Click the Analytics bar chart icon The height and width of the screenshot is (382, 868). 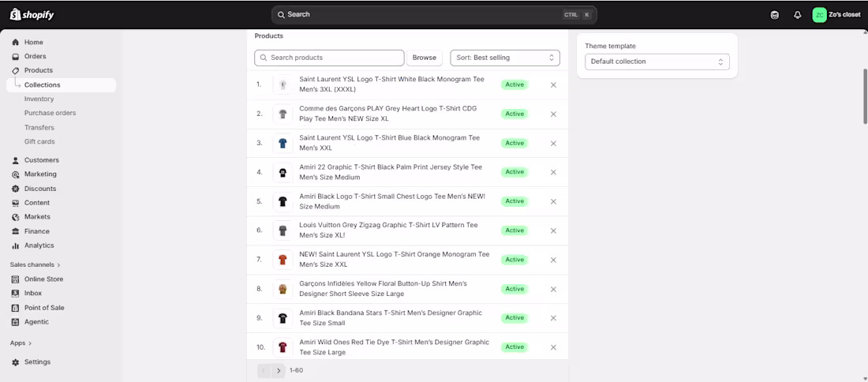[x=16, y=245]
